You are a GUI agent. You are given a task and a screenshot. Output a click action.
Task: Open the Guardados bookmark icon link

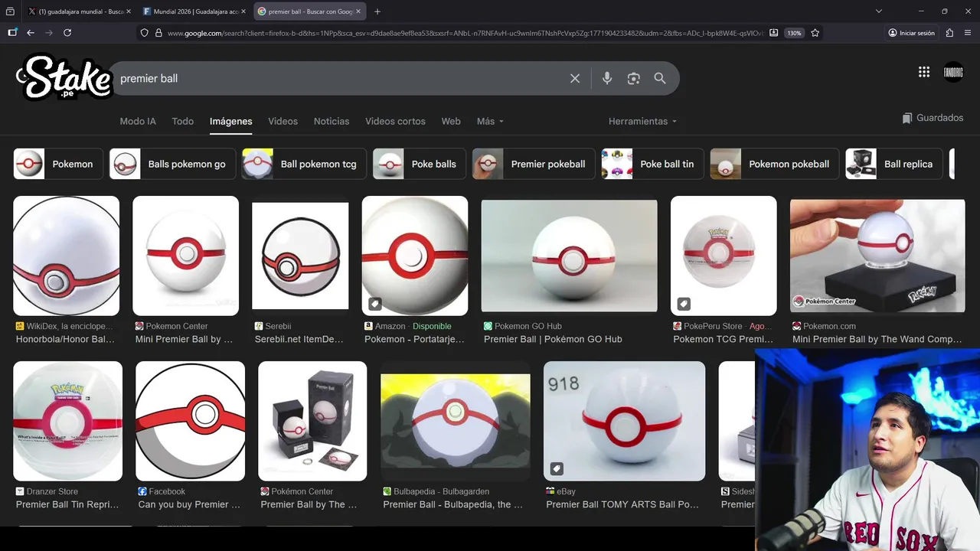933,118
